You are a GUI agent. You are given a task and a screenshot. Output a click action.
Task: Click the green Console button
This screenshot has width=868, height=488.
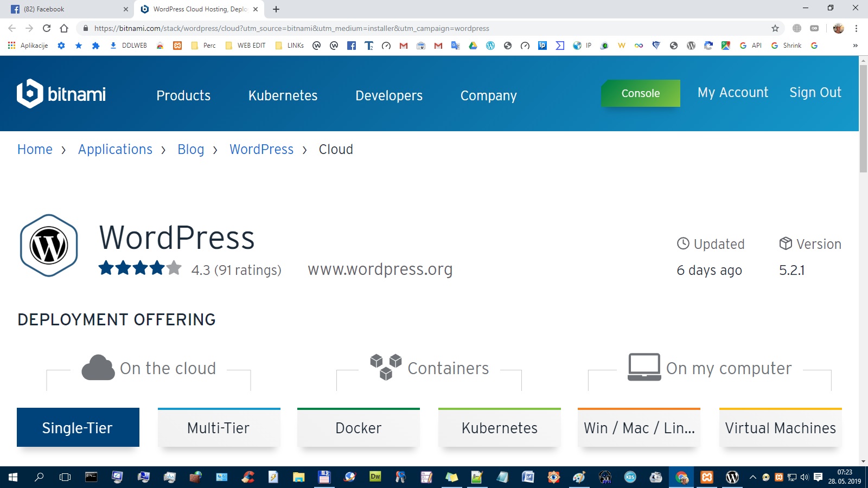[x=641, y=93]
